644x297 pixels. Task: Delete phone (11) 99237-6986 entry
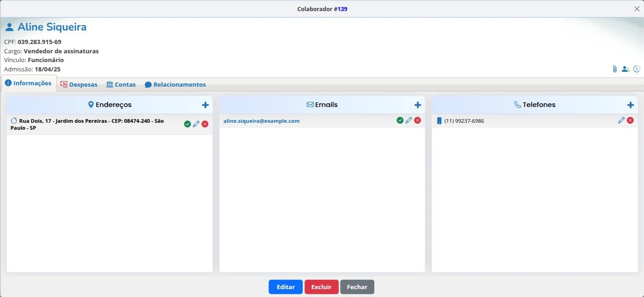pyautogui.click(x=630, y=120)
